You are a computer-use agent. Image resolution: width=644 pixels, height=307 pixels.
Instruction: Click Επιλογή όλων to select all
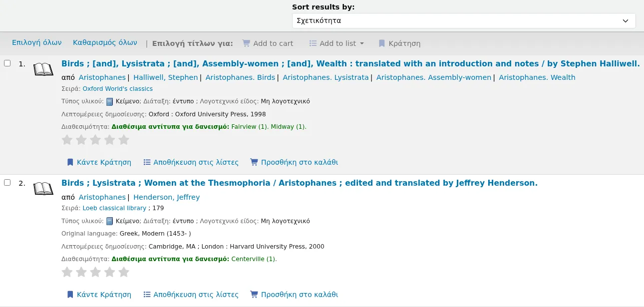pos(37,42)
